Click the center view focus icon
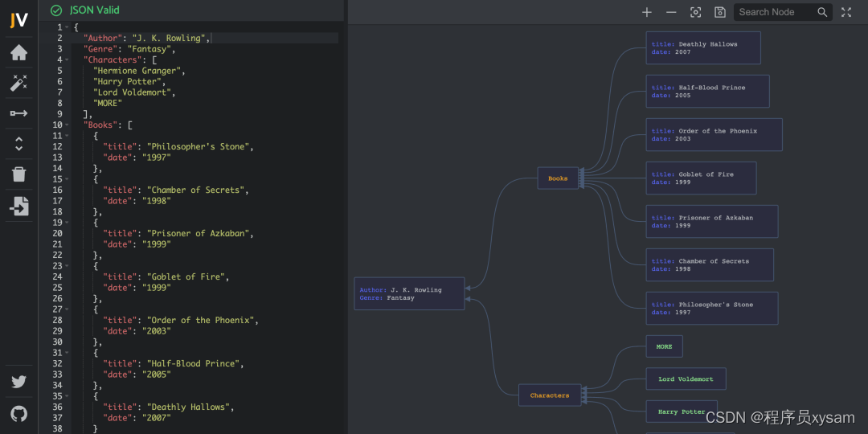868x434 pixels. click(696, 12)
